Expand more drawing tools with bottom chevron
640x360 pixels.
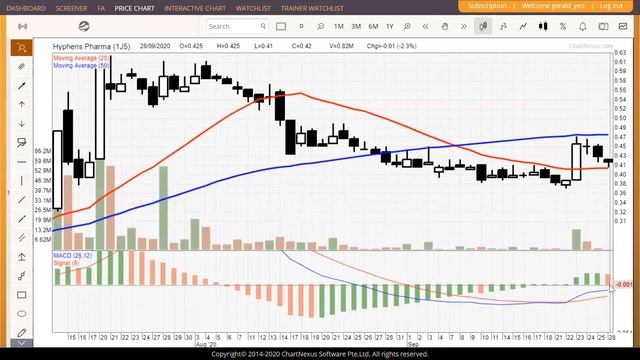21,343
